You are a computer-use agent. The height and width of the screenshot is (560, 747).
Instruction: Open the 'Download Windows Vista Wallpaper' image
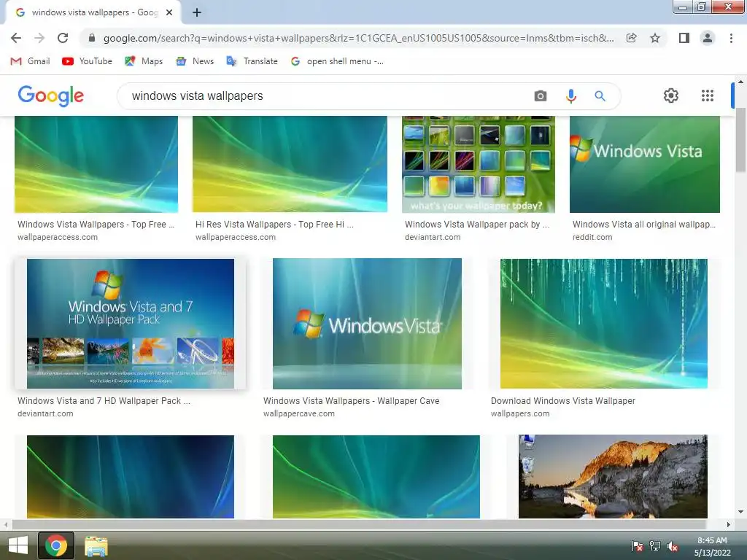coord(603,324)
